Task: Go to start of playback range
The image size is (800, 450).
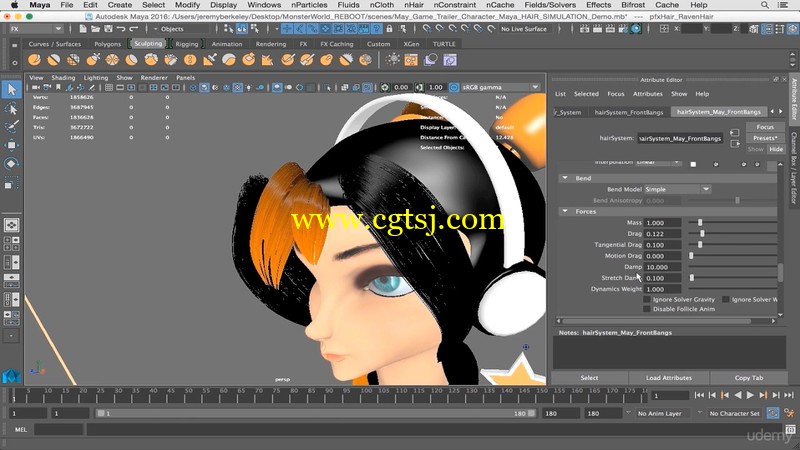Action: 699,395
